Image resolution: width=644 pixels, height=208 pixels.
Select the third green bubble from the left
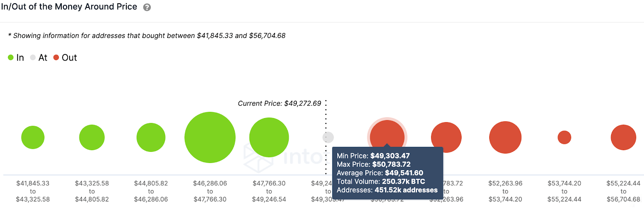151,137
